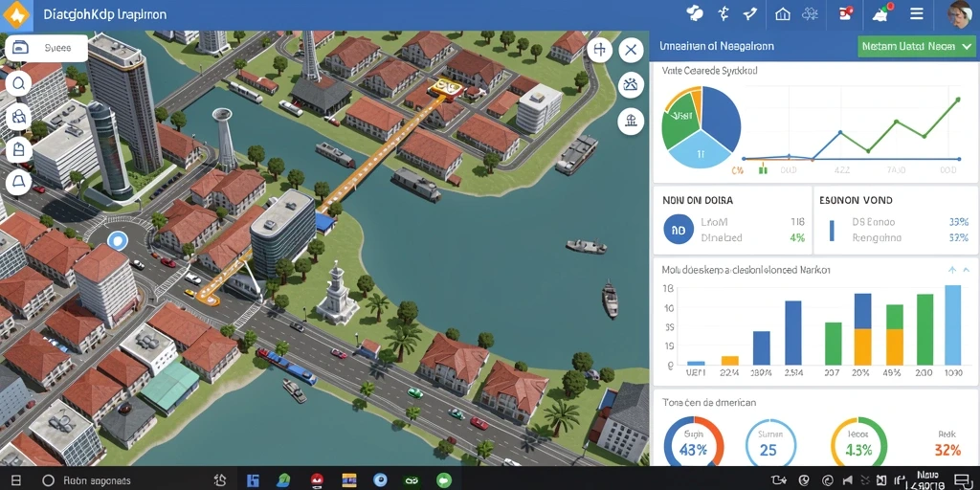Viewport: 980px width, 490px height.
Task: Click the blue location pin on the roundabout
Action: click(x=116, y=240)
